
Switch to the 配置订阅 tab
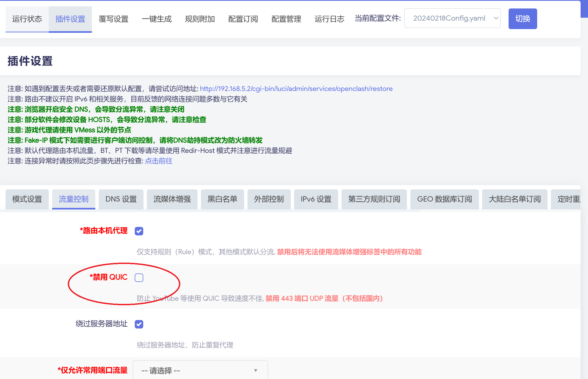coord(243,19)
